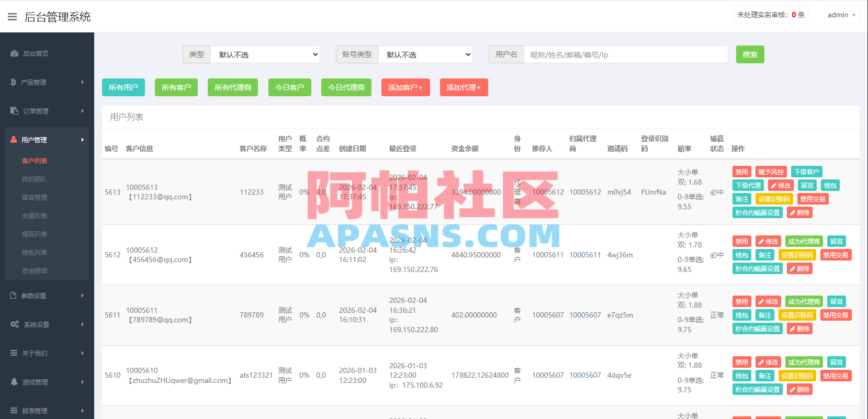Screen dimensions: 868x419
Task: Toggle the hamburger sidebar menu icon
Action: tap(12, 17)
